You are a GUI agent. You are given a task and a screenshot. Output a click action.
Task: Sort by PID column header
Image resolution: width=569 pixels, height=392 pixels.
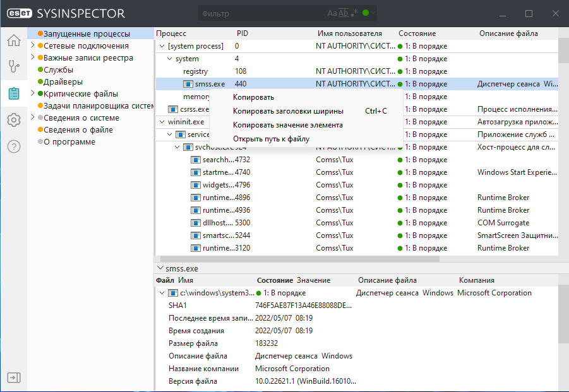pyautogui.click(x=243, y=33)
